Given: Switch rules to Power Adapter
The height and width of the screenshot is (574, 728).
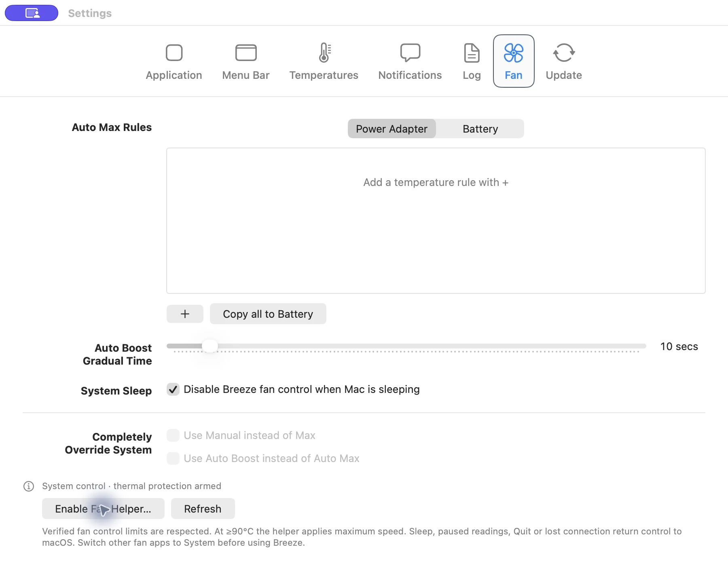Looking at the screenshot, I should [x=392, y=129].
